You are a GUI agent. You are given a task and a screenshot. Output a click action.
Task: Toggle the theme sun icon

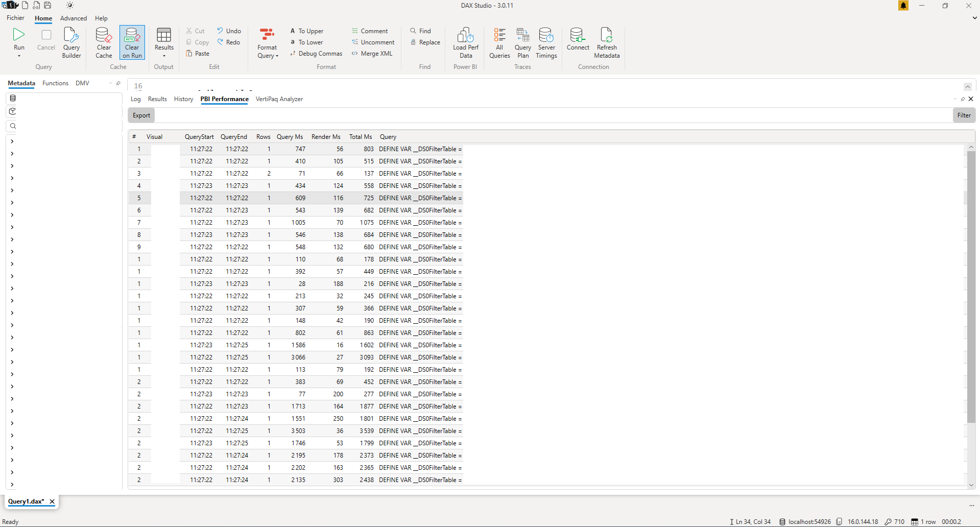70,5
